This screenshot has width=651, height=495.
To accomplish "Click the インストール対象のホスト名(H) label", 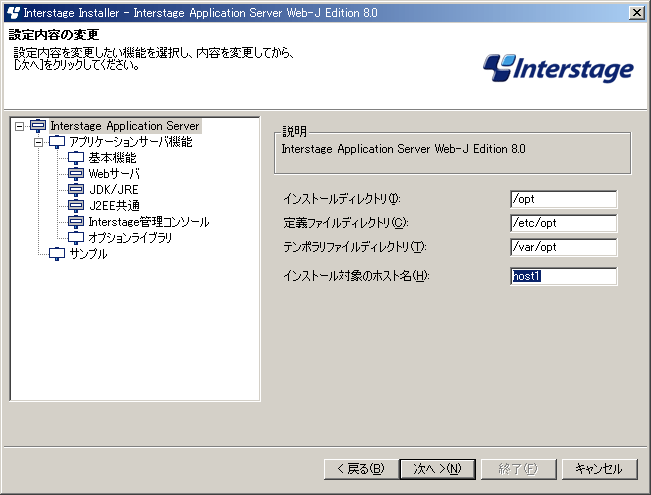I will (x=356, y=276).
